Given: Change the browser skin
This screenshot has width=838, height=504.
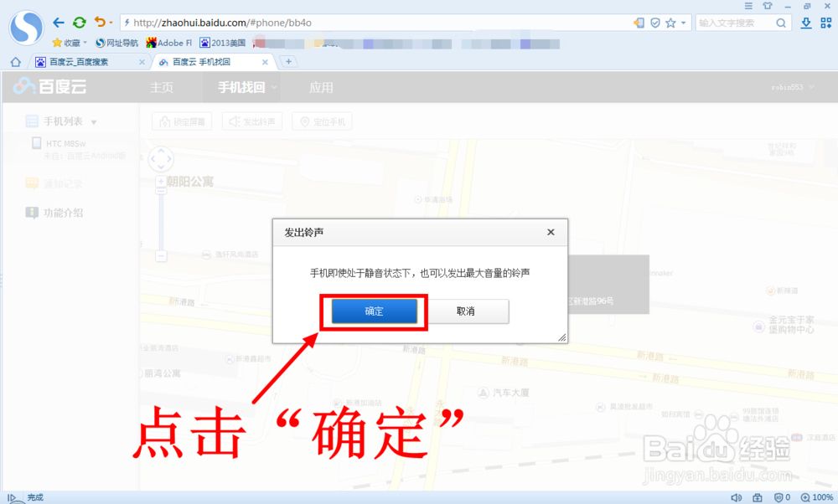Looking at the screenshot, I should pyautogui.click(x=768, y=7).
